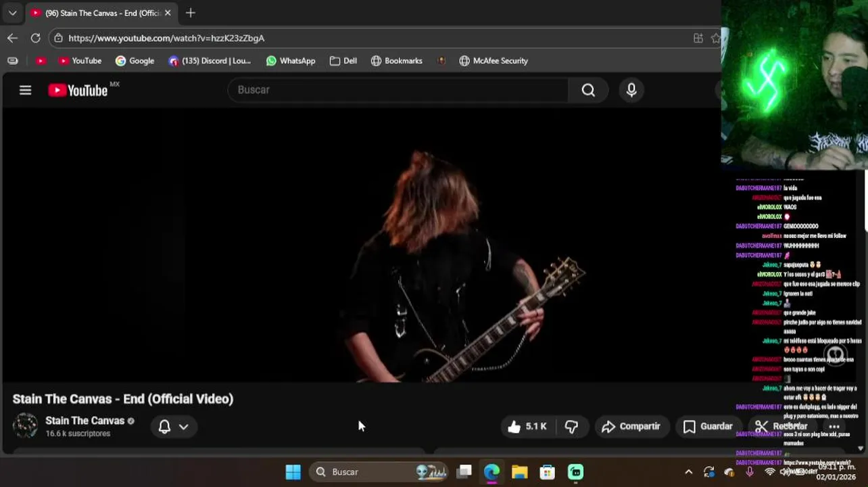
Task: Open the clock and date panel
Action: (836, 472)
